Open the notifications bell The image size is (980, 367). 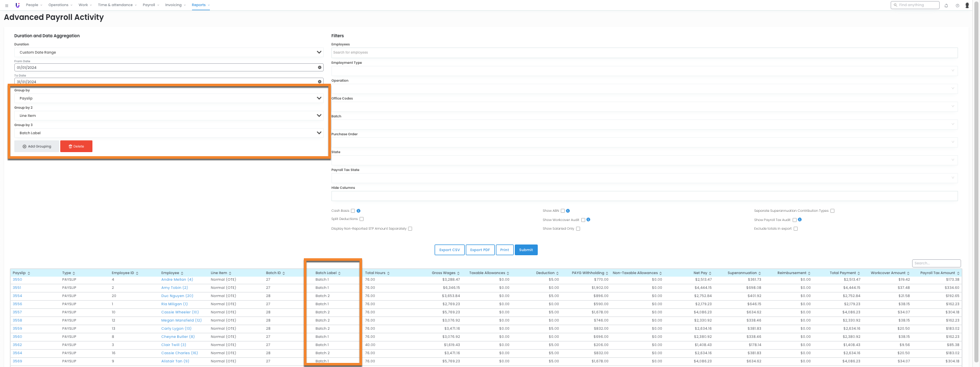(x=946, y=6)
